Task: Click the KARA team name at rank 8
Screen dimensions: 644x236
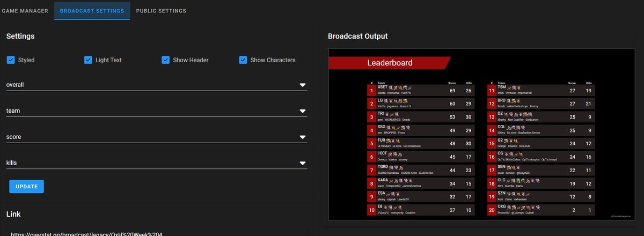Action: [383, 180]
